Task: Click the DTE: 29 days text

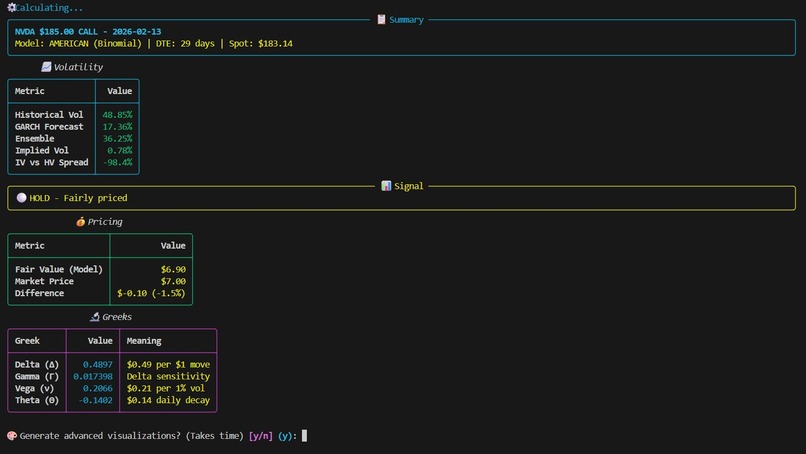Action: (x=185, y=43)
